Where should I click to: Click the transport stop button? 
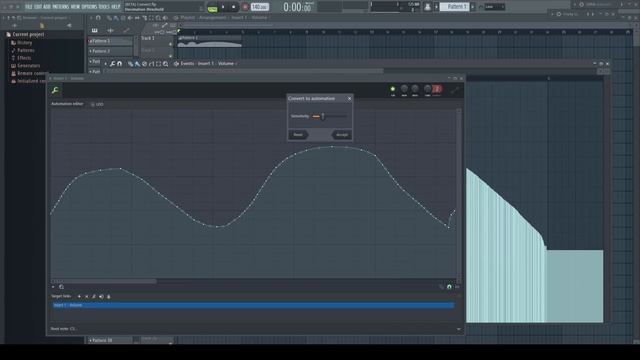click(233, 7)
